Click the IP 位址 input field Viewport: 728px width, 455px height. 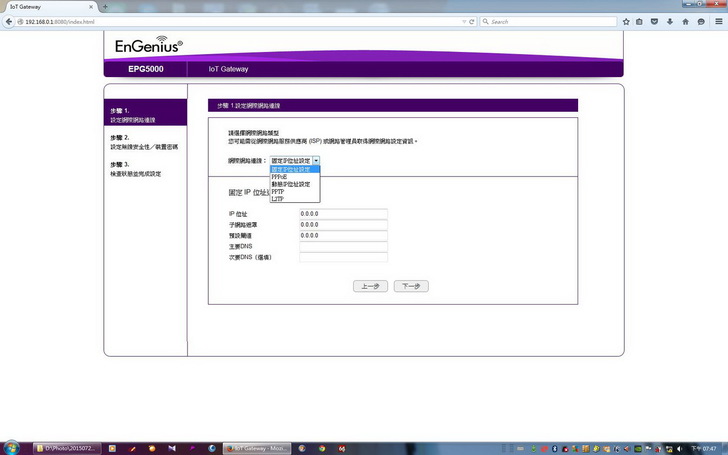point(342,213)
